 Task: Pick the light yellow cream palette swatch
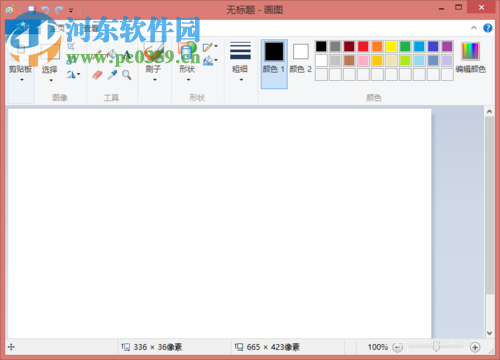point(391,60)
